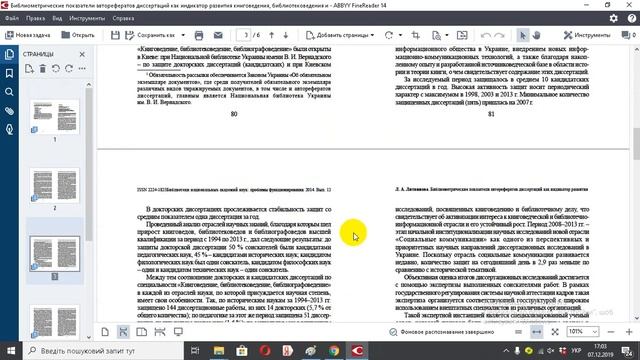Add a page in the Pages panel
Screen dimensions: 640x360
point(29,69)
